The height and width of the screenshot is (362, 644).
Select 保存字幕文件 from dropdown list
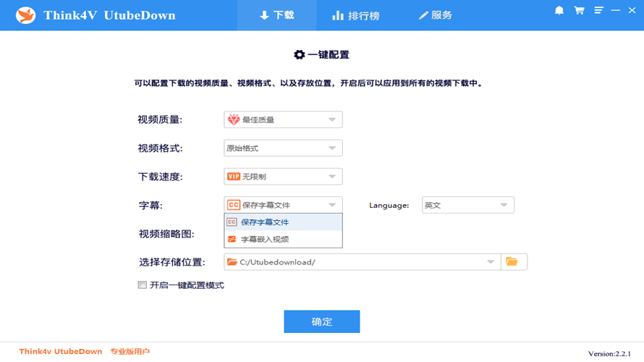(x=283, y=222)
